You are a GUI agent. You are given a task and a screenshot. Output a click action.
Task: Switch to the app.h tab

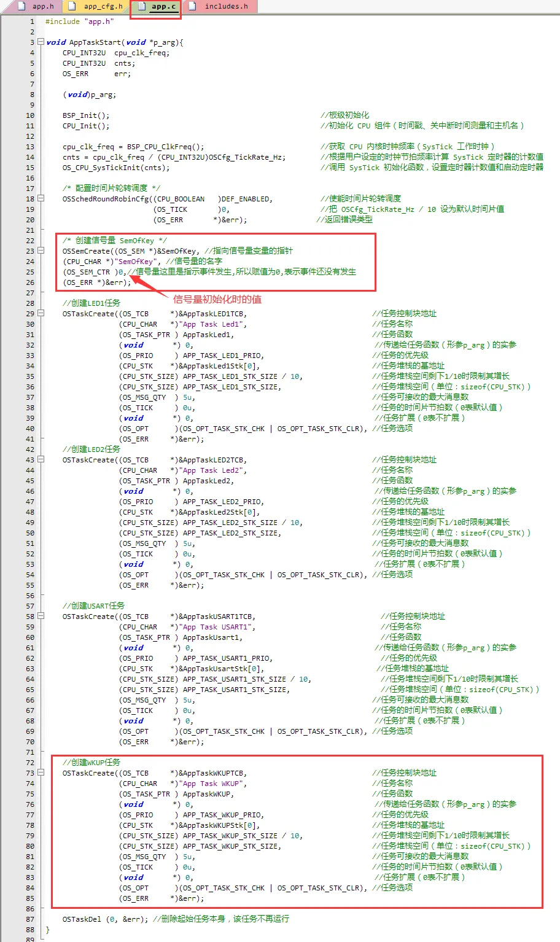pos(42,6)
